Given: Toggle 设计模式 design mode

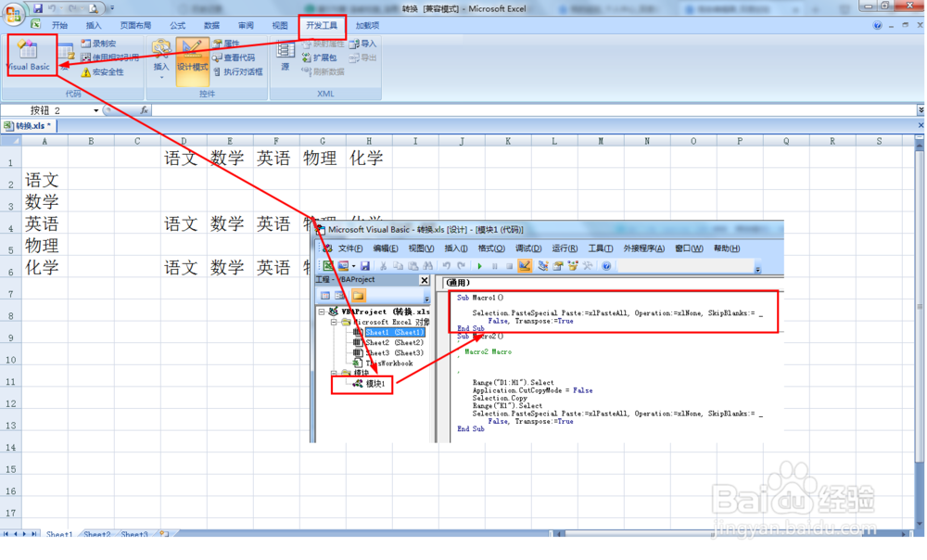Looking at the screenshot, I should point(192,60).
